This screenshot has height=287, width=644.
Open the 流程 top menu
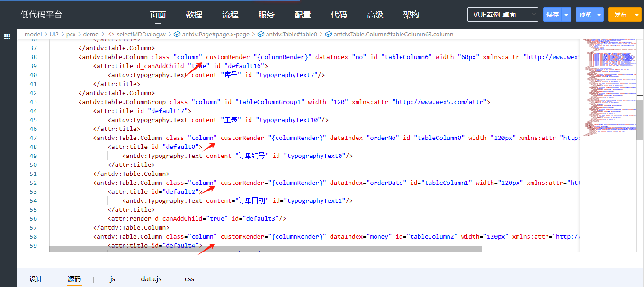click(230, 15)
